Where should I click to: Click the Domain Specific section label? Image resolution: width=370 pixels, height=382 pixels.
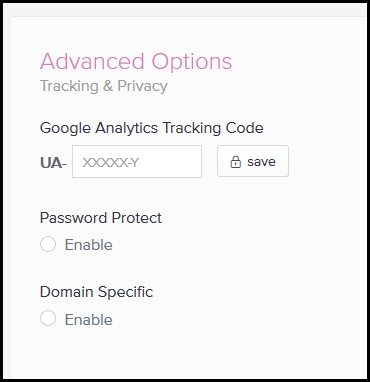coord(96,292)
